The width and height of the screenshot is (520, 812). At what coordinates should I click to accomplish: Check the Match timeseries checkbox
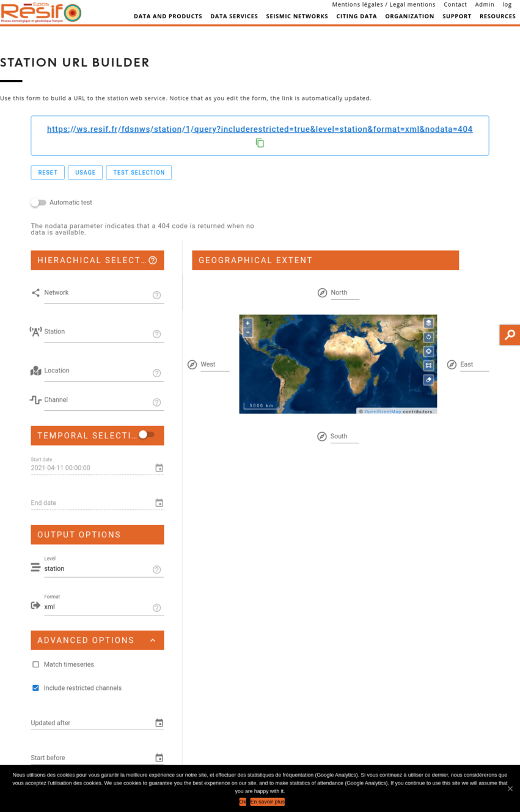pos(35,664)
